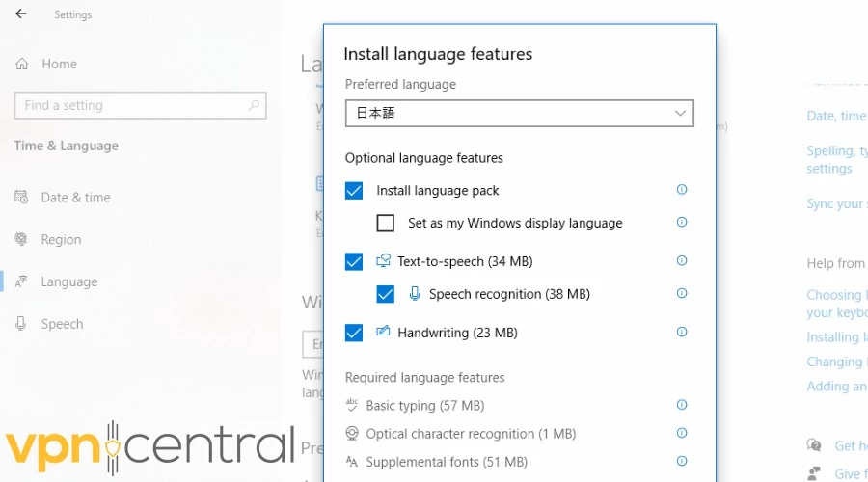Viewport: 868px width, 482px height.
Task: Click the Time & Language section title
Action: click(66, 147)
